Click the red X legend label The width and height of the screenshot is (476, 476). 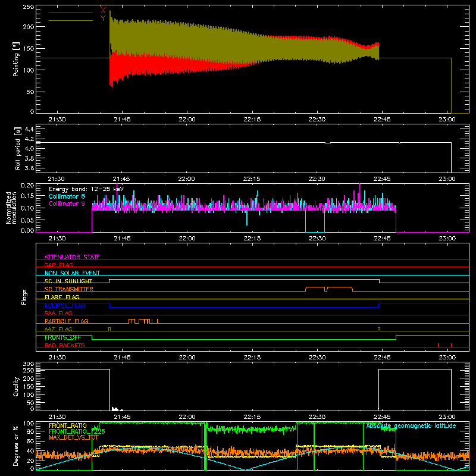click(x=103, y=10)
